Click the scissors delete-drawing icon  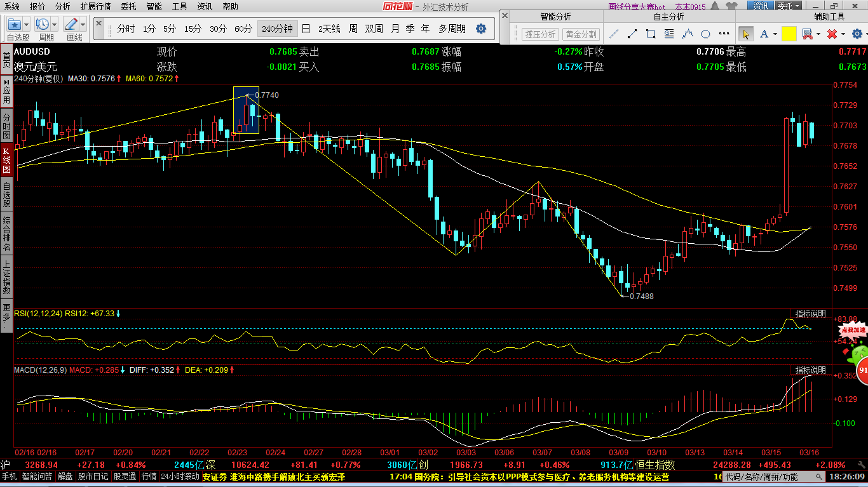[807, 34]
